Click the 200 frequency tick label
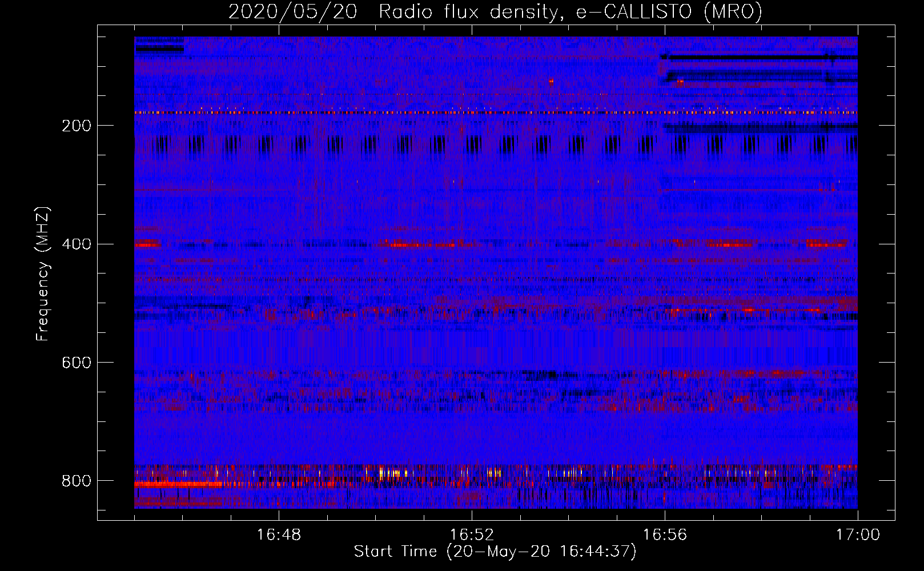The image size is (924, 571). tap(77, 126)
